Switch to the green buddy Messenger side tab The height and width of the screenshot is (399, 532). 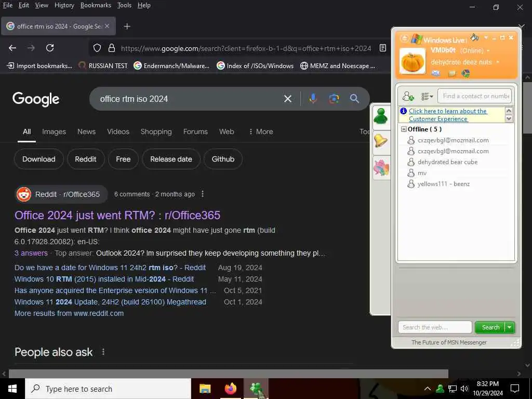(381, 116)
